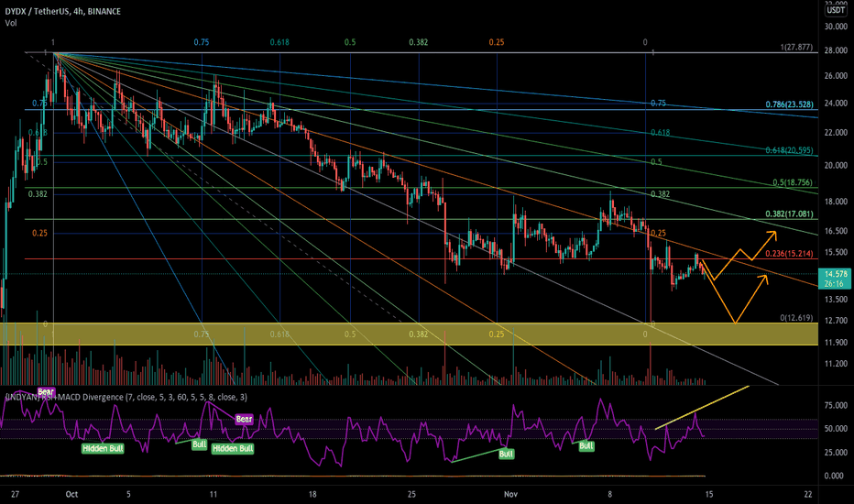
Task: Click the 22 date on time axis
Action: coord(807,494)
